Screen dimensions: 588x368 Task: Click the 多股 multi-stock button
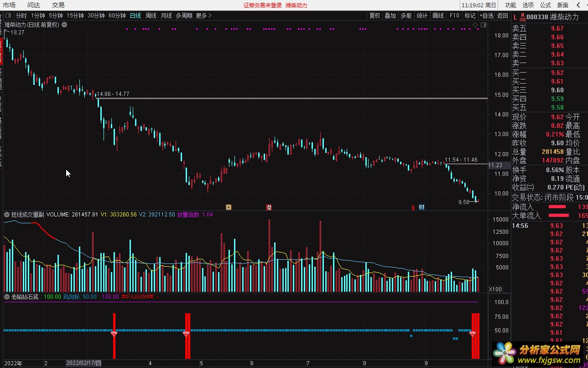pos(406,16)
